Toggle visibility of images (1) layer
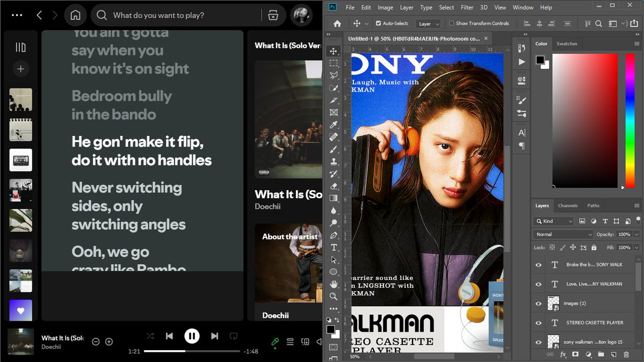This screenshot has height=362, width=644. coord(538,303)
